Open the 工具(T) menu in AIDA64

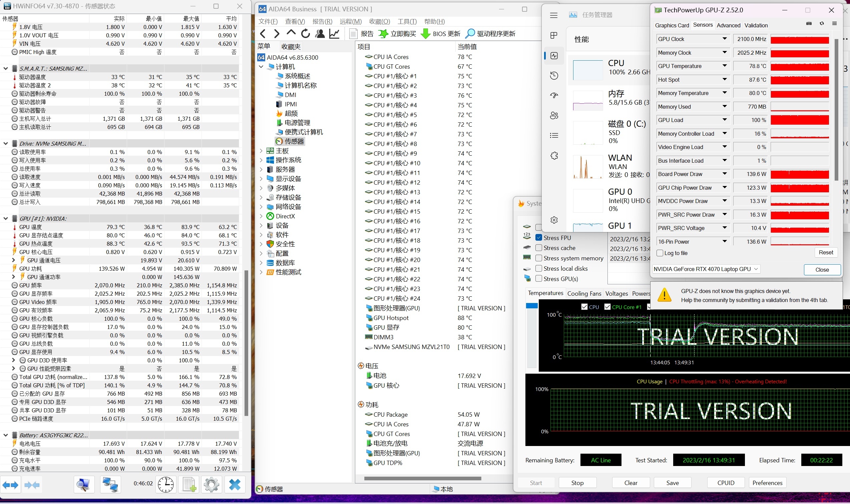point(407,22)
